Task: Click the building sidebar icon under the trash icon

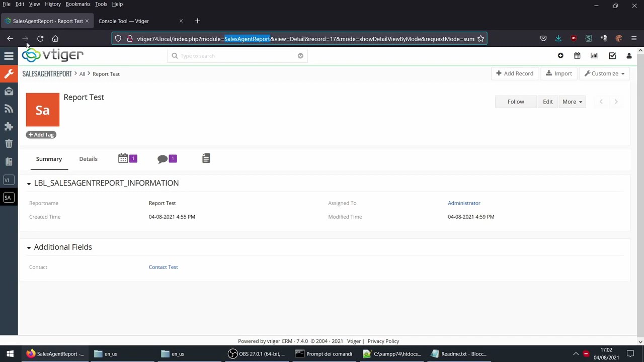Action: 9,161
